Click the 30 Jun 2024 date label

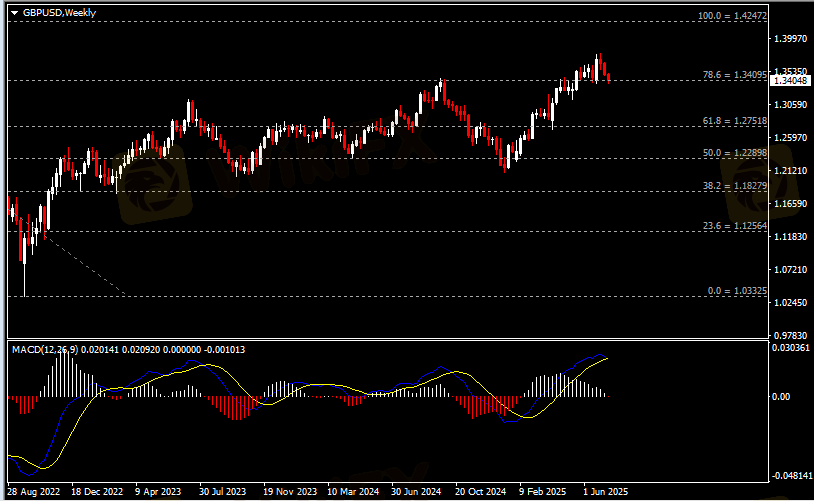pyautogui.click(x=416, y=491)
